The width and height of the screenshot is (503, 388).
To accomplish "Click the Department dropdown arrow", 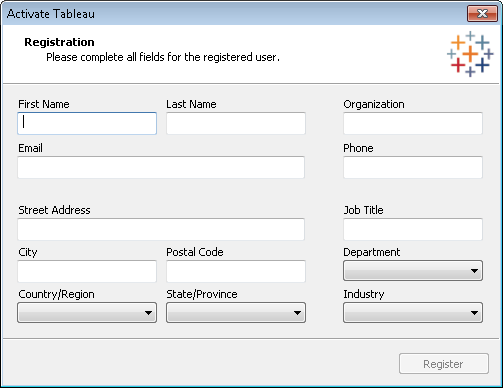I will [x=474, y=271].
